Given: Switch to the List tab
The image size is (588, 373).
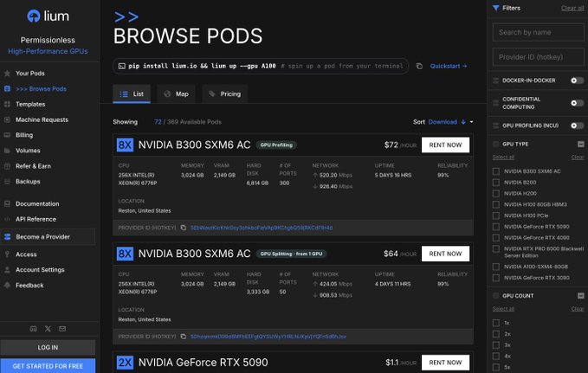Looking at the screenshot, I should [x=132, y=94].
